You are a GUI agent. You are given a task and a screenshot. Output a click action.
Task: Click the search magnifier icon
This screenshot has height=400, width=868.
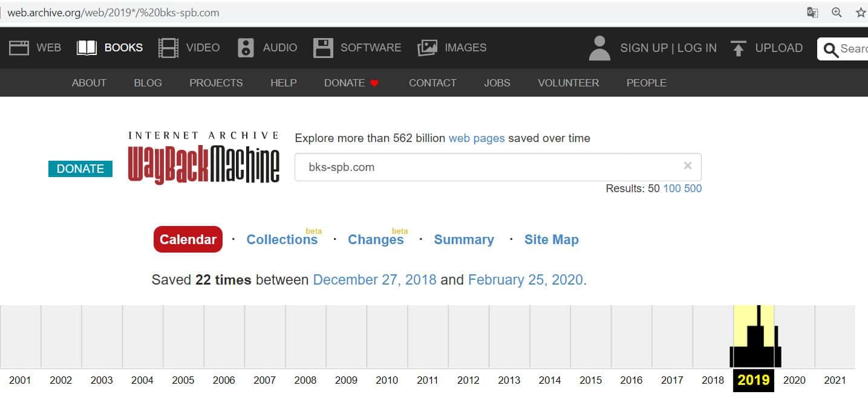[x=831, y=49]
